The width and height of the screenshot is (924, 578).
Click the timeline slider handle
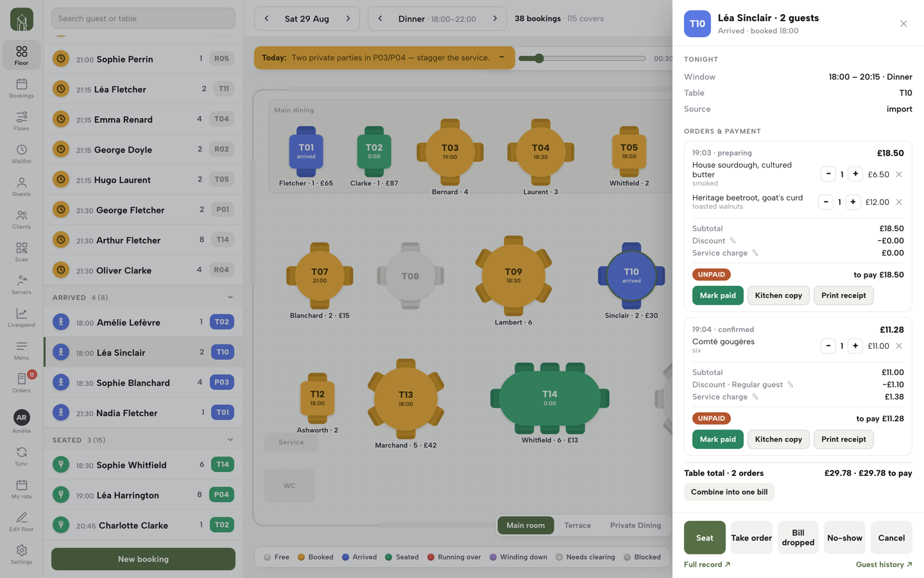pyautogui.click(x=539, y=58)
